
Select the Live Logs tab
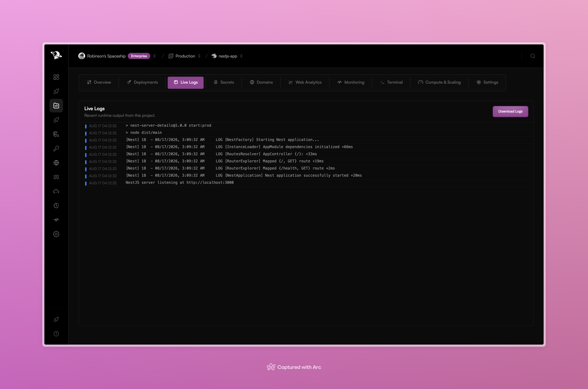click(186, 83)
